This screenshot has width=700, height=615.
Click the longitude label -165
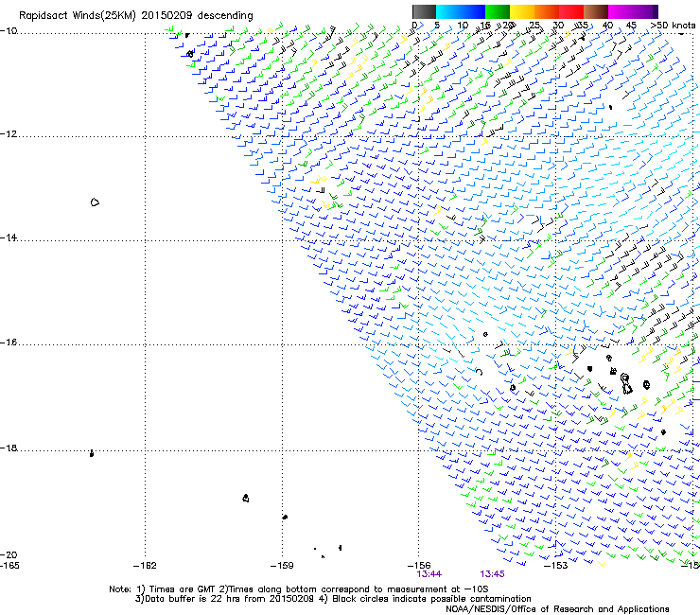(9, 566)
